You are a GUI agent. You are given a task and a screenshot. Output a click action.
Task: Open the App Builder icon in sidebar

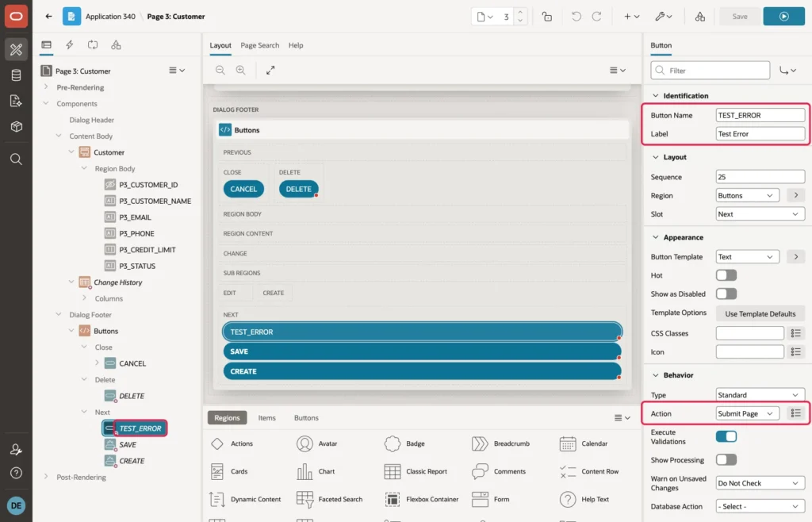[x=16, y=50]
